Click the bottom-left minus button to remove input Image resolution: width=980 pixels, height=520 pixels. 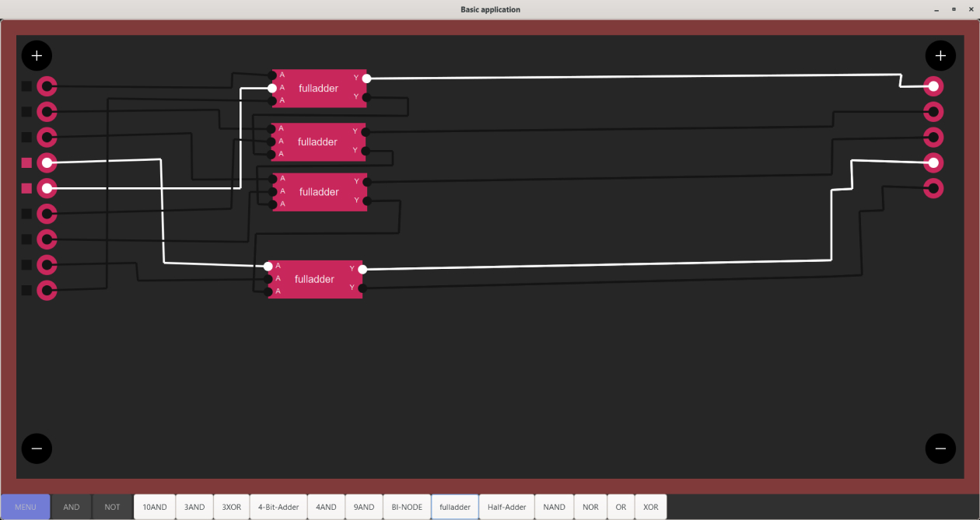pos(37,448)
